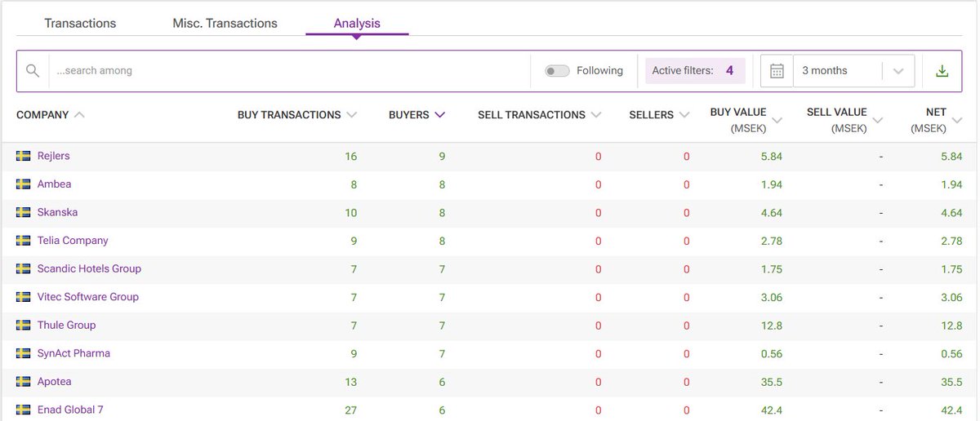Viewport: 980px width, 421px height.
Task: Click Swedish flag beside Skanska
Action: tap(24, 212)
